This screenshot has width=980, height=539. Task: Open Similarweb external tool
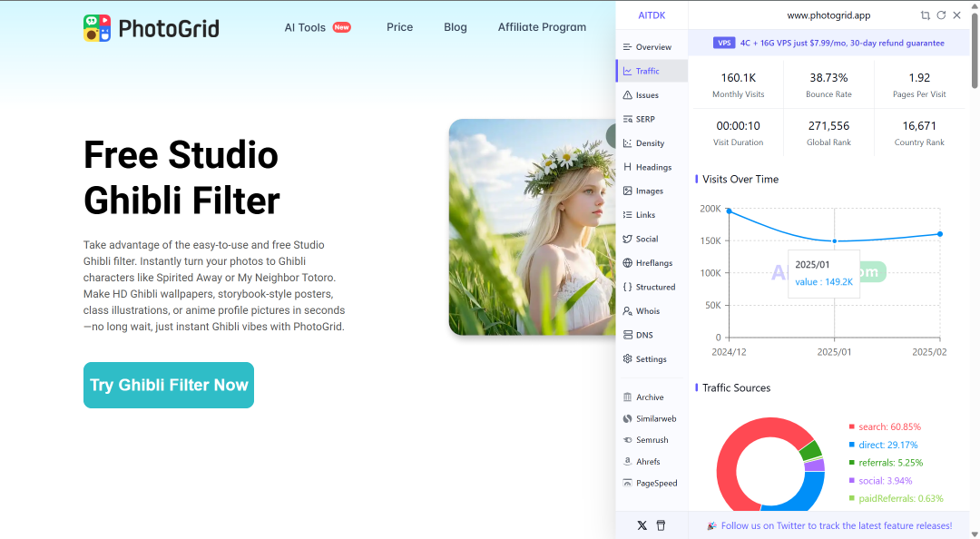pyautogui.click(x=652, y=418)
